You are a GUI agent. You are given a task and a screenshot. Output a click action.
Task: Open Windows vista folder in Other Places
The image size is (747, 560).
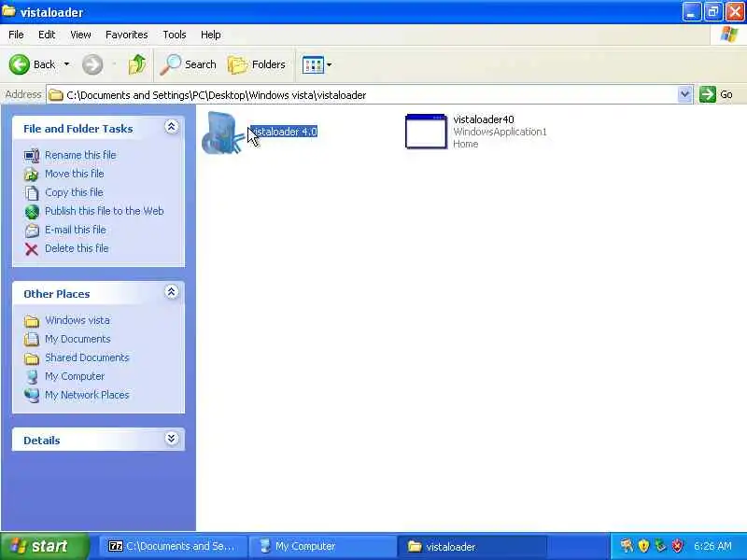tap(78, 320)
